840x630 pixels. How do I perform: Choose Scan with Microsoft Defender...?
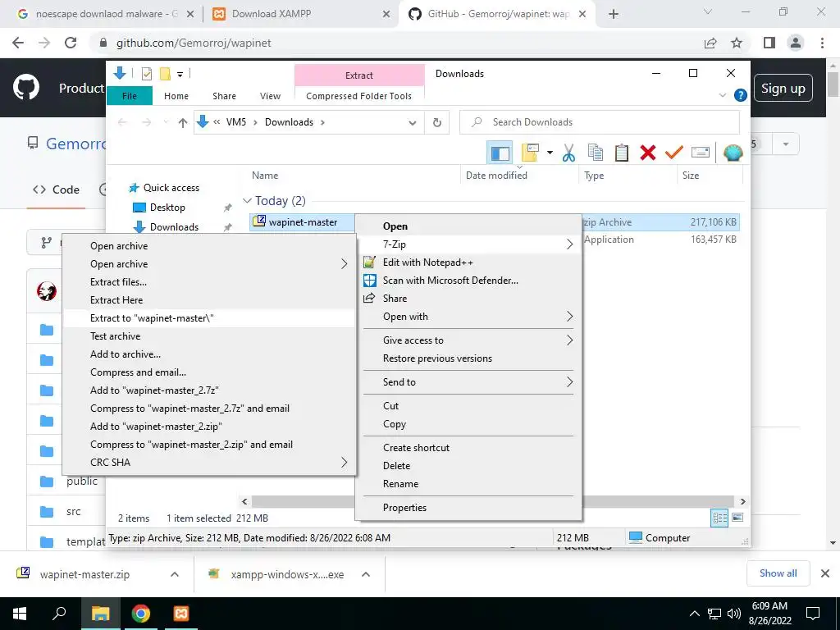coord(468,281)
